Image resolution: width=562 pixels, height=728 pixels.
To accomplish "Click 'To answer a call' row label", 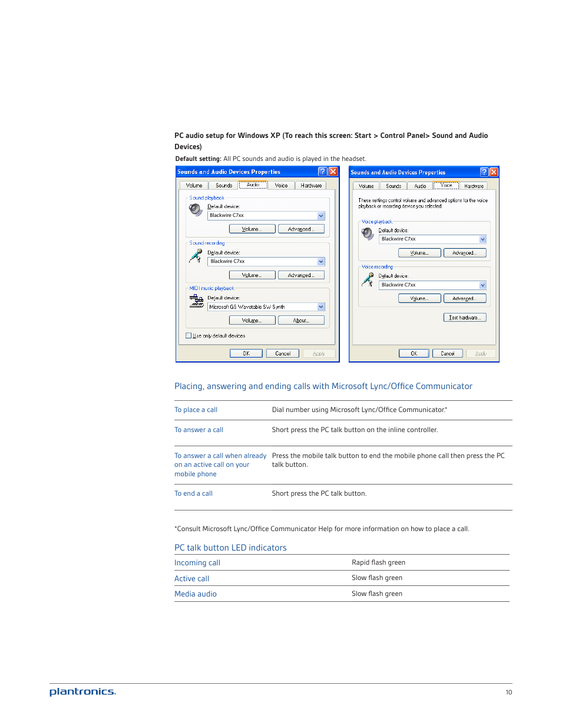I will click(x=199, y=430).
